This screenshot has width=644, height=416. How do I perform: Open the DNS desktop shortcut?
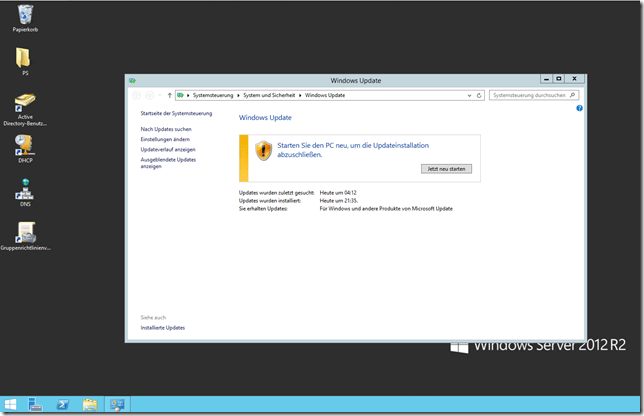click(x=25, y=188)
